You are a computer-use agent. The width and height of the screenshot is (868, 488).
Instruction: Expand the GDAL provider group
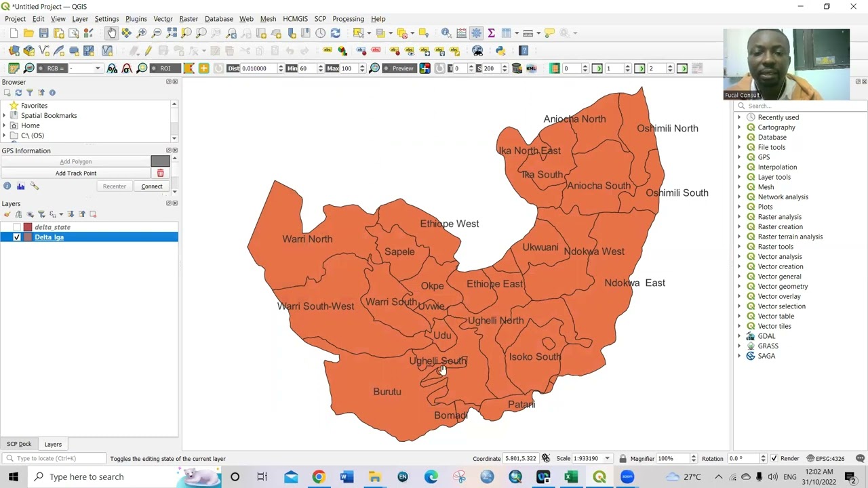coord(739,336)
